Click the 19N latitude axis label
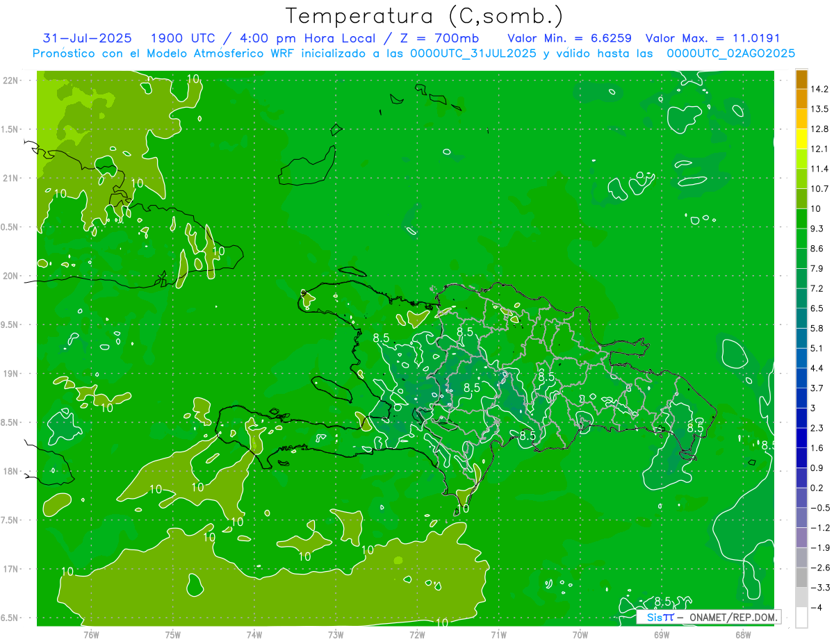The height and width of the screenshot is (644, 834). pyautogui.click(x=11, y=374)
